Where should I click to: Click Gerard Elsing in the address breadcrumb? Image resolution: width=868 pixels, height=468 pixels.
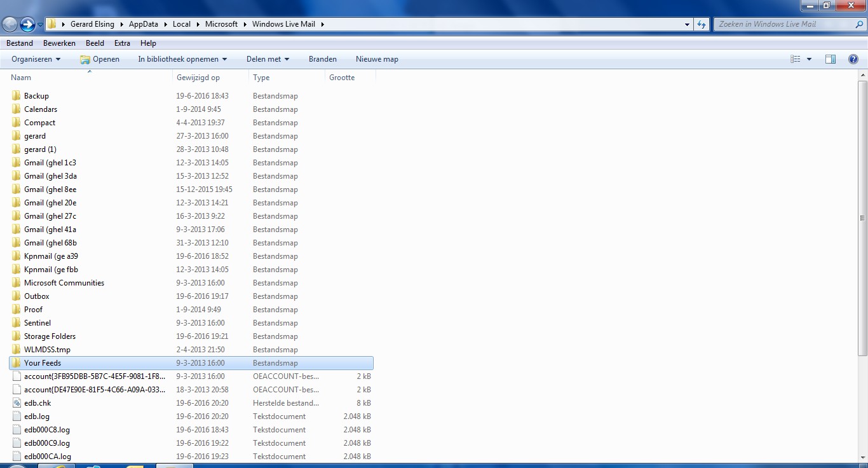coord(91,24)
